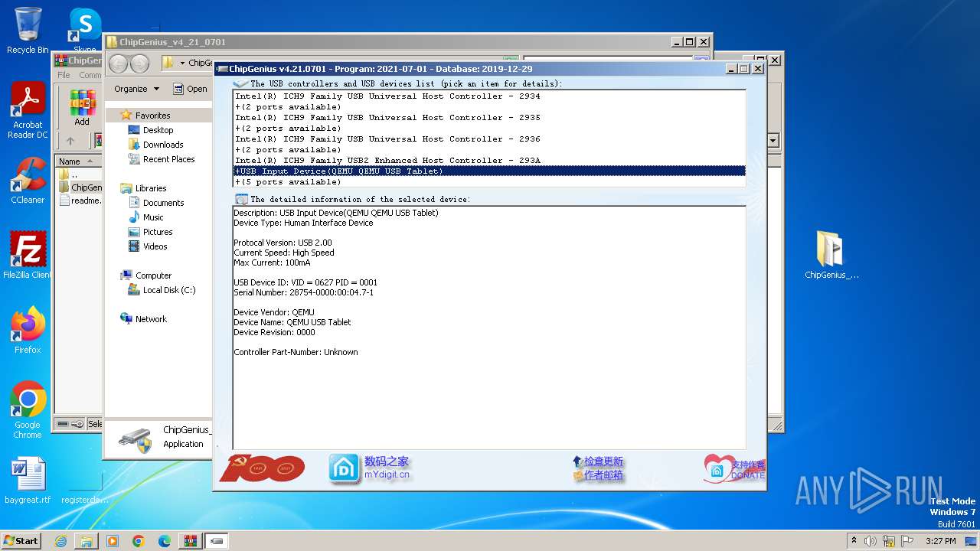Click the volume icon in system tray

(871, 540)
